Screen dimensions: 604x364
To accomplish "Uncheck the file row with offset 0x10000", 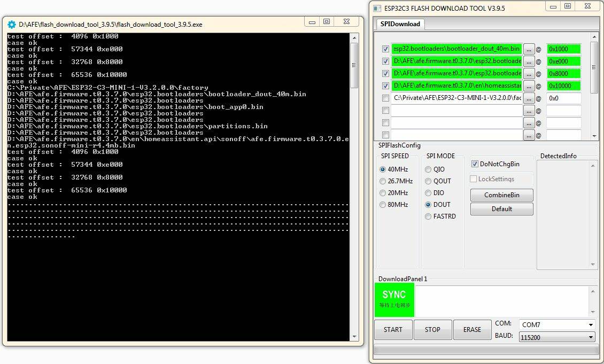I will point(385,86).
